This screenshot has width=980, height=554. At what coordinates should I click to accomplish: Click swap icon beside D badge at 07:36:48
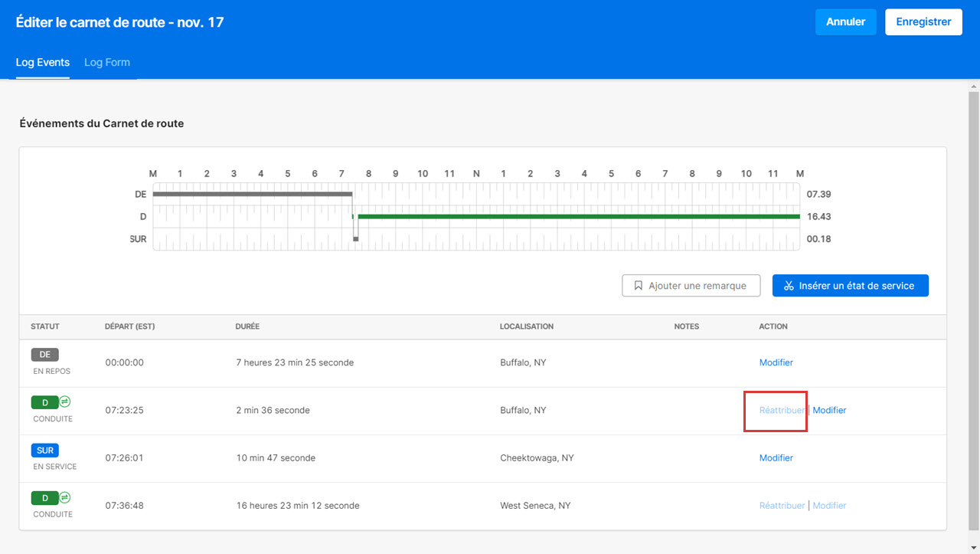(x=65, y=497)
